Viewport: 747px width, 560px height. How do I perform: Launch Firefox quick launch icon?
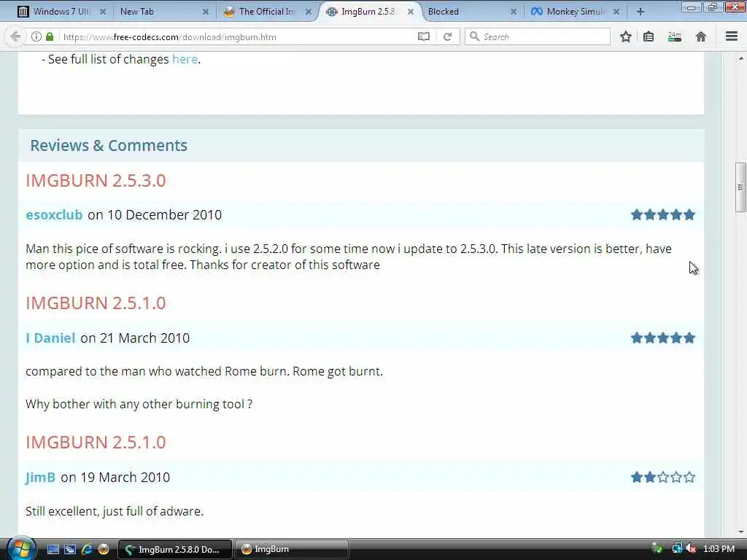coord(104,550)
